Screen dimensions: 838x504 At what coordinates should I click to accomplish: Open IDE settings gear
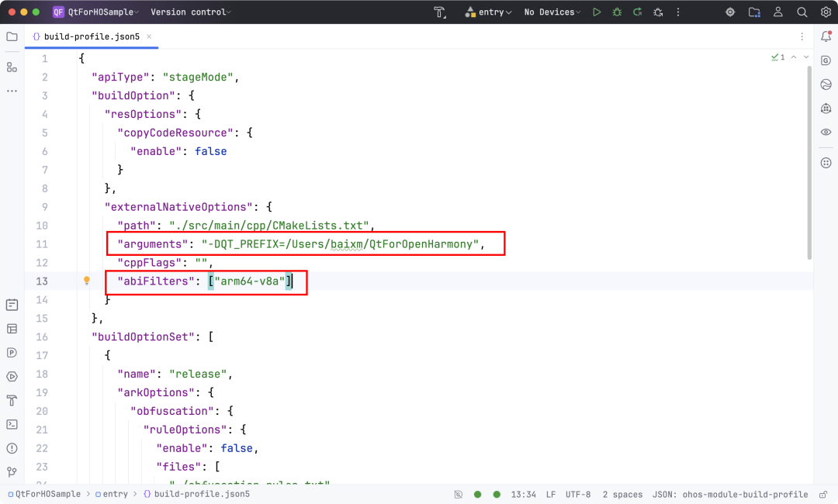(x=826, y=12)
